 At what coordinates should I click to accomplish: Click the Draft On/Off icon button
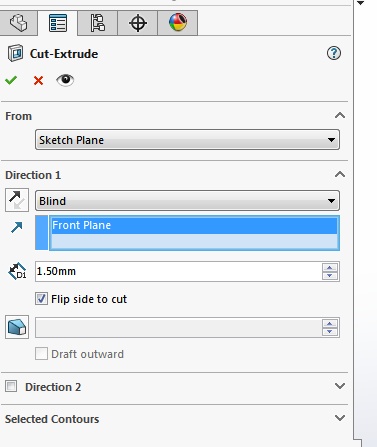tap(17, 327)
